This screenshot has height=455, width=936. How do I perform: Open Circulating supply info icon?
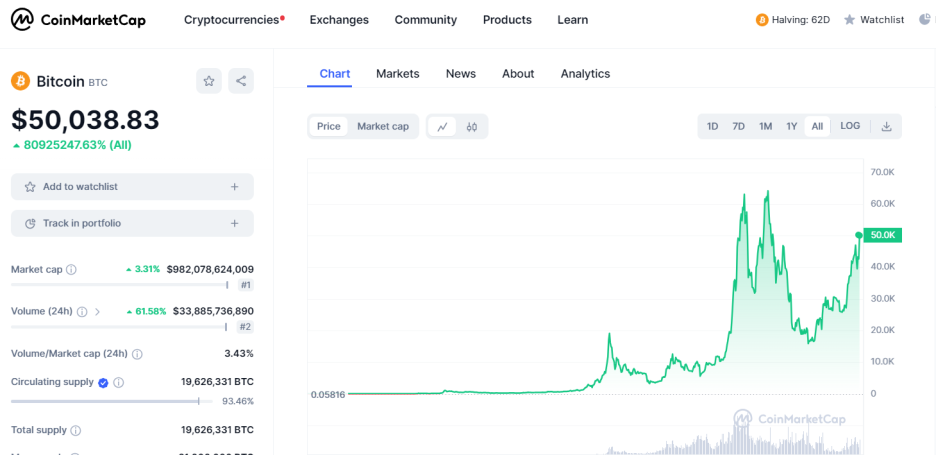point(118,383)
